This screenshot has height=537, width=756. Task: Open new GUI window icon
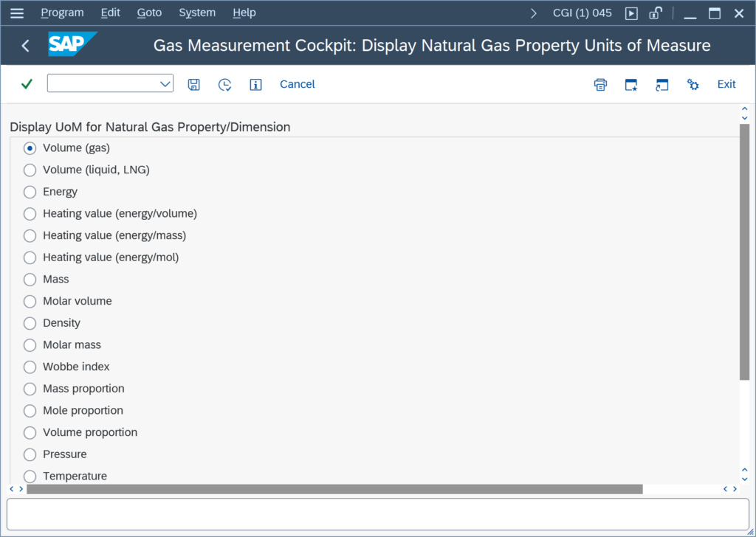click(631, 84)
